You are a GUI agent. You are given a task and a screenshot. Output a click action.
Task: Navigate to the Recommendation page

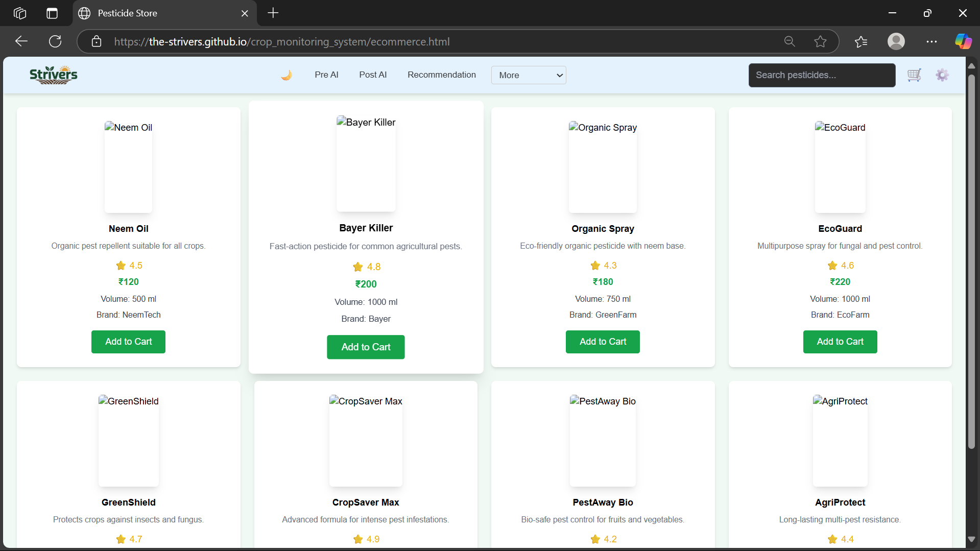click(441, 75)
